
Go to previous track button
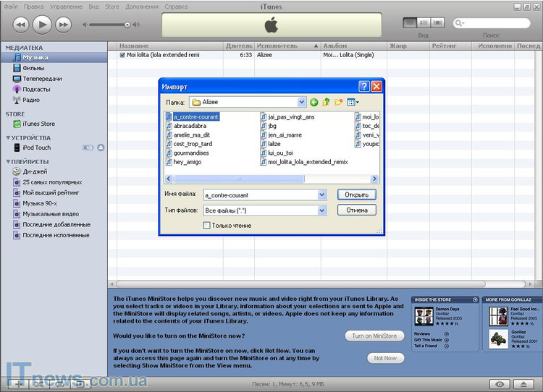pyautogui.click(x=20, y=25)
